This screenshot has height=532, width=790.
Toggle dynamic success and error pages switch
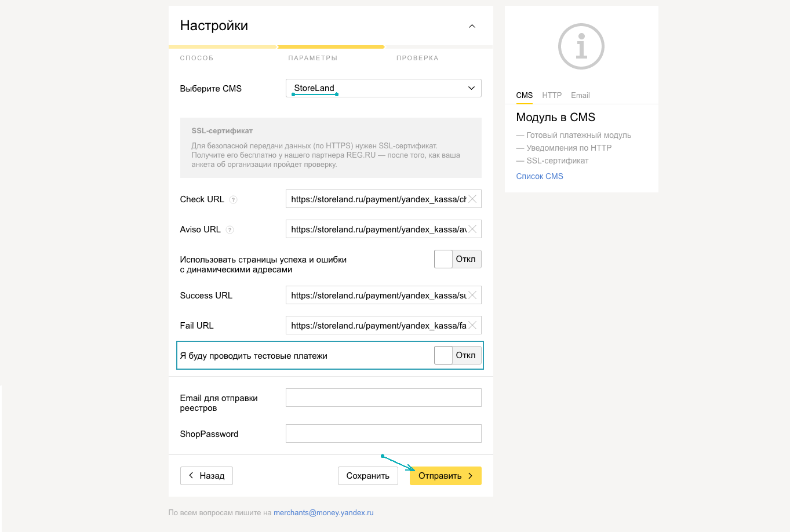pos(457,259)
